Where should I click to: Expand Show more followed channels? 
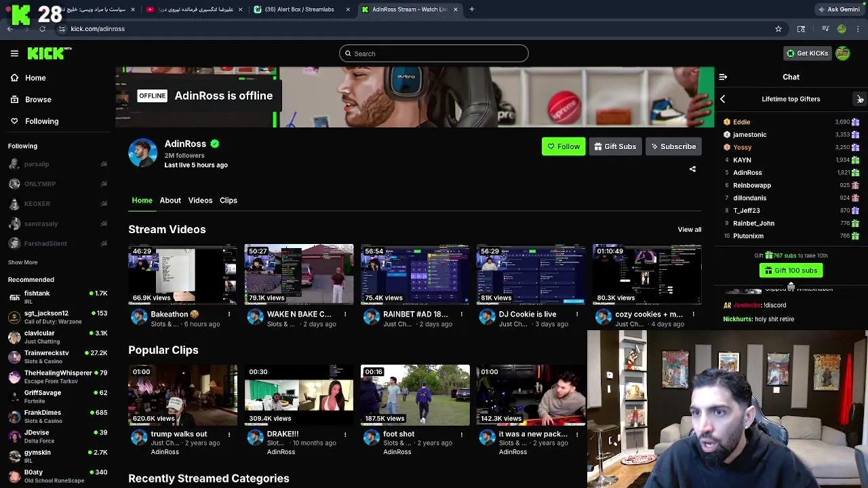(x=23, y=262)
